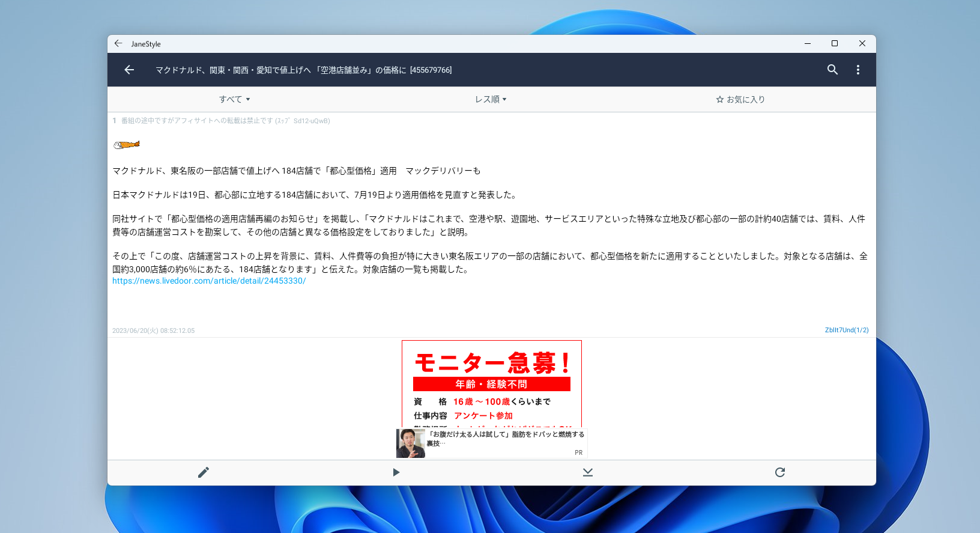Open the three-dot overflow menu

(858, 70)
